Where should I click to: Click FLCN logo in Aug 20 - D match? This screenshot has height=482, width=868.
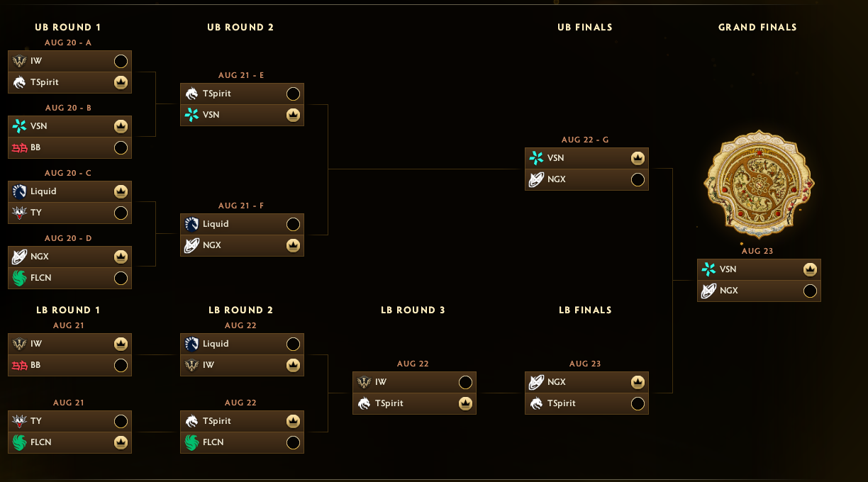pos(19,278)
